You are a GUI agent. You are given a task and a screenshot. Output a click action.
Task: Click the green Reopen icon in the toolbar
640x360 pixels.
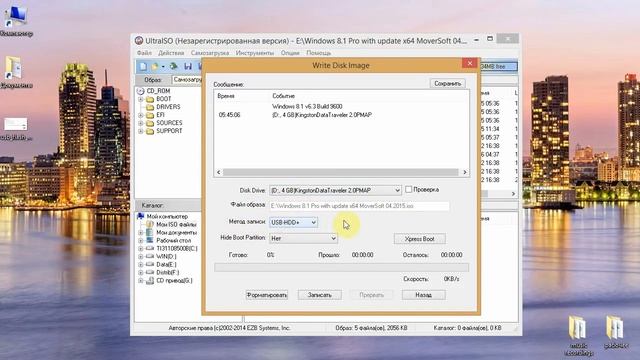pos(174,66)
